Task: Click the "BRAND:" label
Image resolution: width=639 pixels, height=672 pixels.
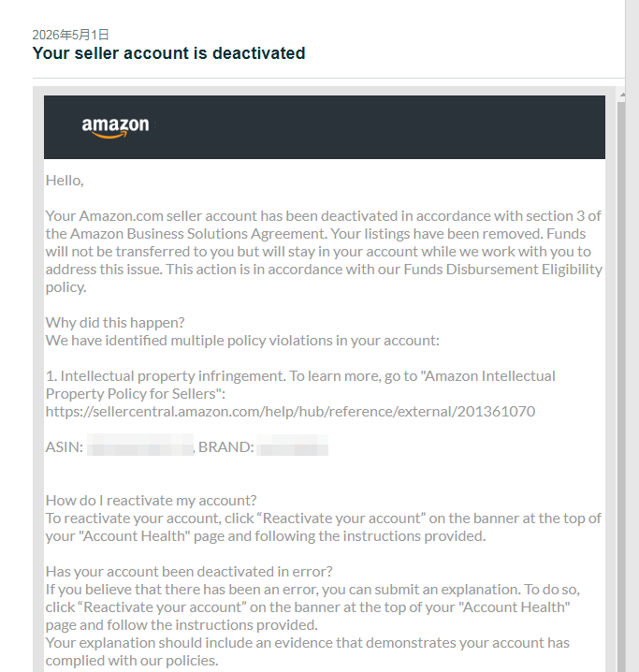Action: [226, 447]
